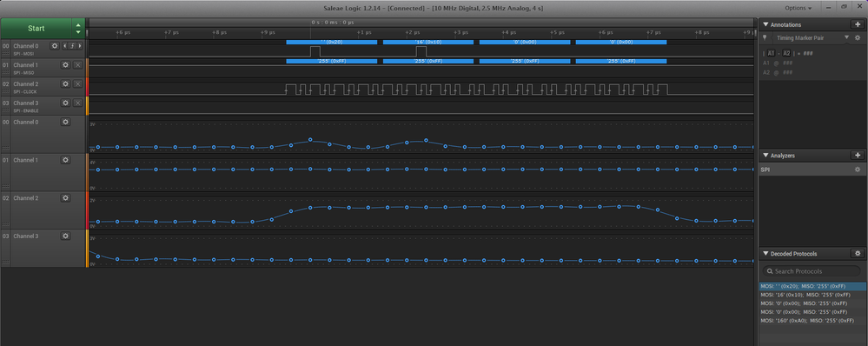Click the +6 µs timeline marker
868x346 pixels.
coord(123,33)
